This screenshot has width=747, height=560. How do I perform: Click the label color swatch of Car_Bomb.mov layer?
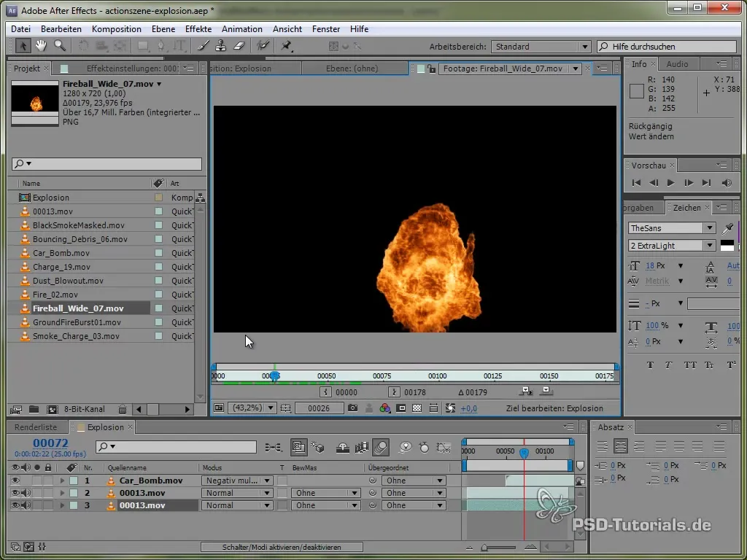point(74,481)
